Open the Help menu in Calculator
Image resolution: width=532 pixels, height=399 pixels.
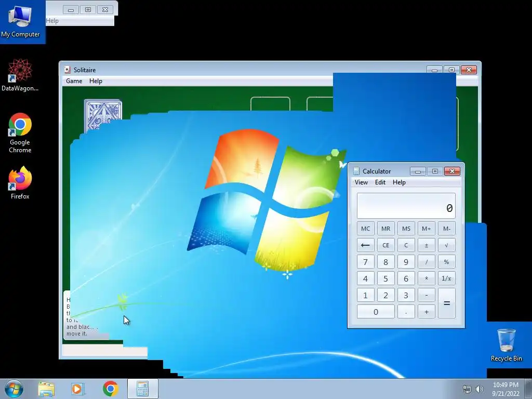(x=399, y=182)
